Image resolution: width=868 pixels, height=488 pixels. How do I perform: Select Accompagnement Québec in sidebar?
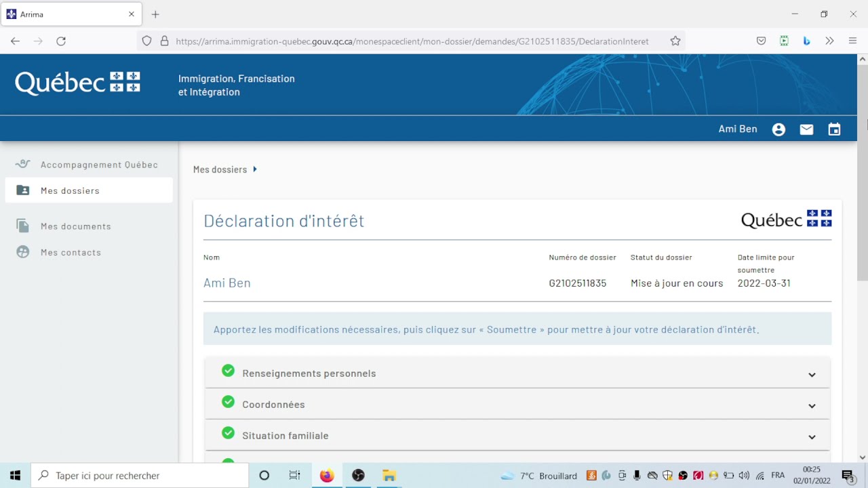click(89, 165)
